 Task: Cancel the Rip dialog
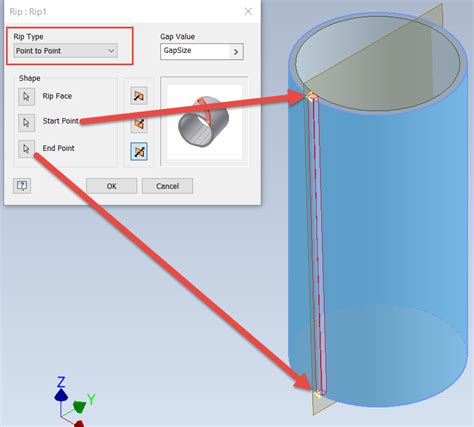click(x=167, y=186)
